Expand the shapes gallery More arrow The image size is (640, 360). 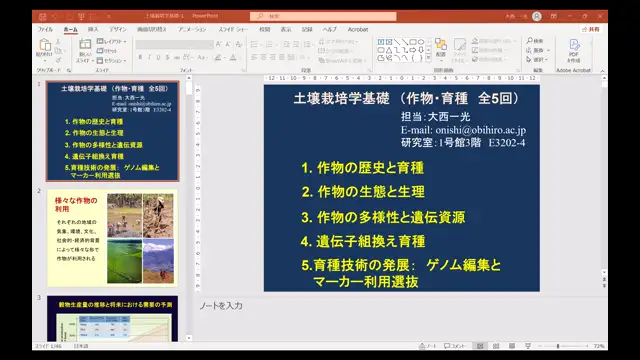coord(428,58)
